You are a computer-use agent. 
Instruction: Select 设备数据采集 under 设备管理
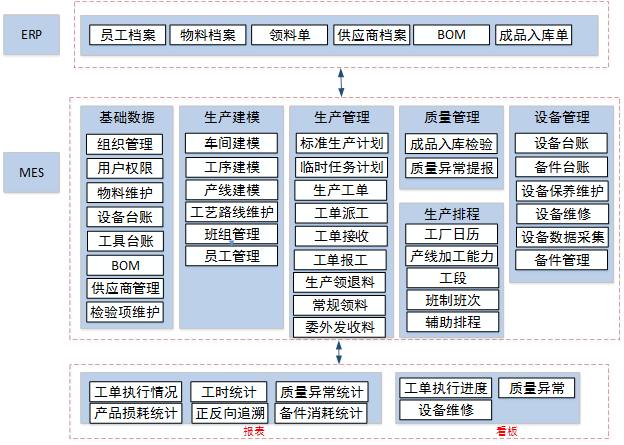563,237
